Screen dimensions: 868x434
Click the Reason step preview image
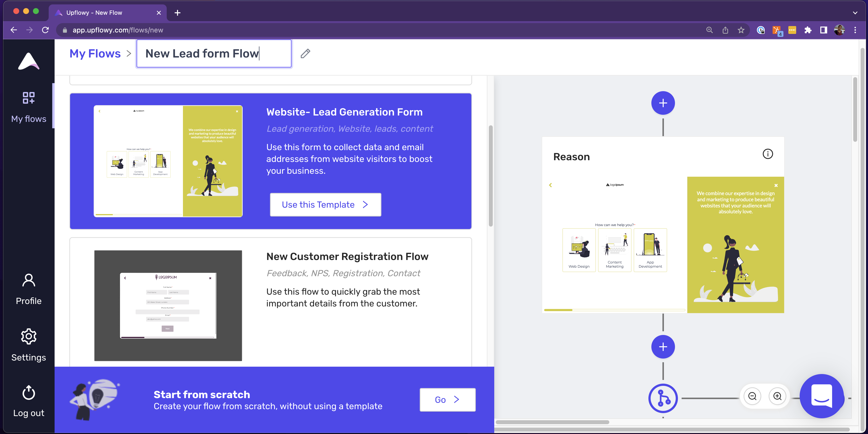pos(663,245)
